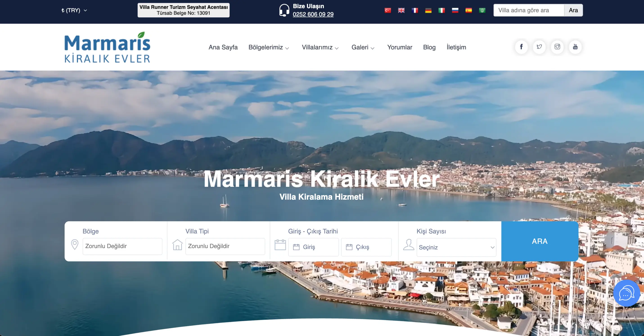The width and height of the screenshot is (644, 336).
Task: Click the blue ARA search button
Action: tap(540, 241)
